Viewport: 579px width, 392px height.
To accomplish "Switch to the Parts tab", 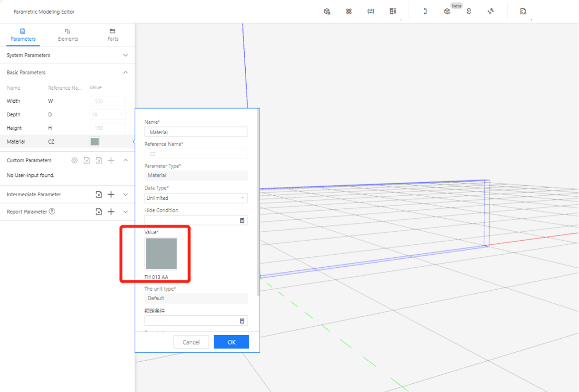I will [113, 35].
